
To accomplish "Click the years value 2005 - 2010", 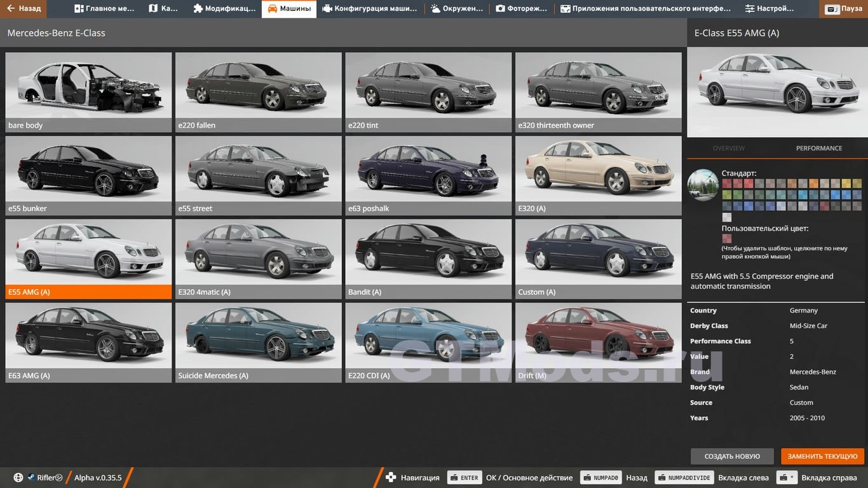I will pyautogui.click(x=806, y=418).
